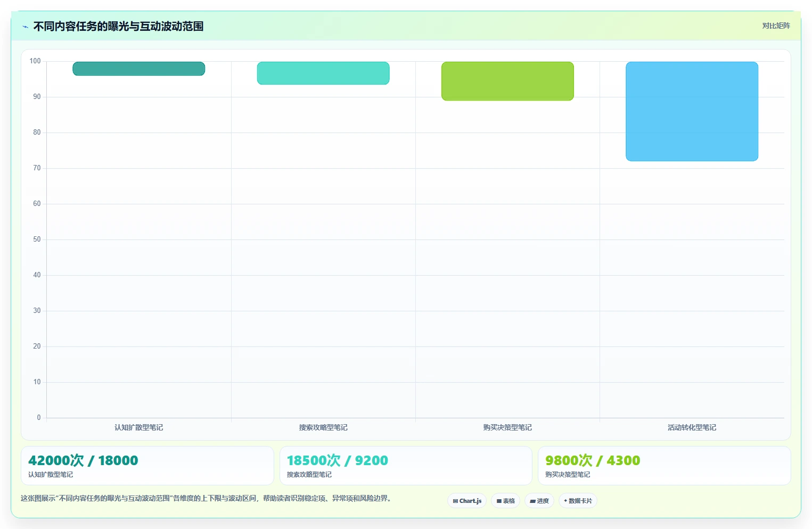Open the 18500次 / 9200 stat card

(406, 466)
